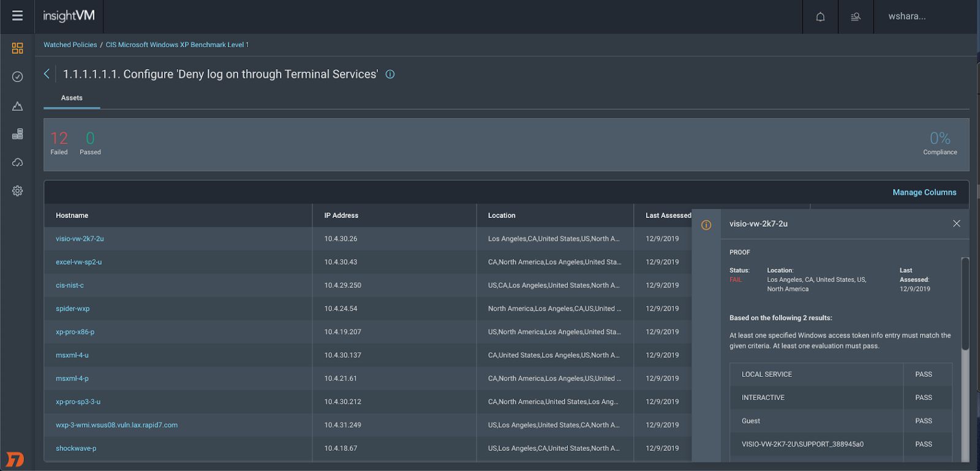Open CIS Microsoft Windows XP Benchmark breadcrumb

pos(177,45)
